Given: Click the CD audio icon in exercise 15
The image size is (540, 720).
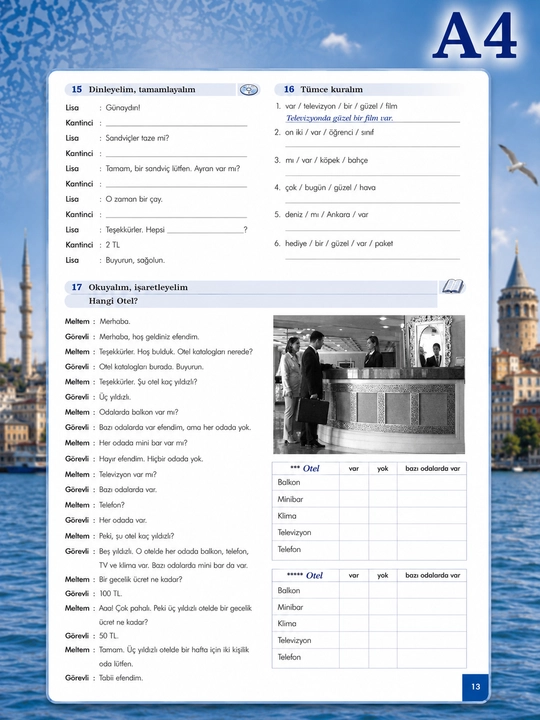Looking at the screenshot, I should [x=249, y=90].
